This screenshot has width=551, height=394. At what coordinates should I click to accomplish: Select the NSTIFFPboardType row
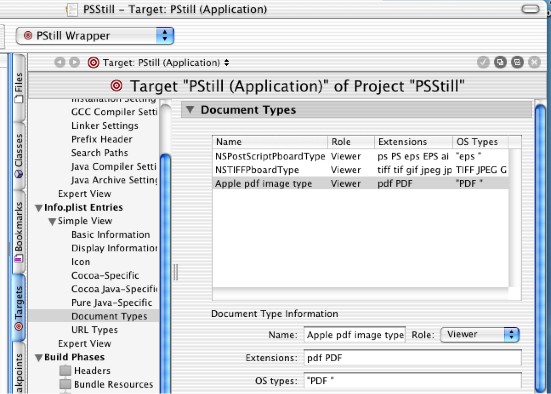point(361,170)
